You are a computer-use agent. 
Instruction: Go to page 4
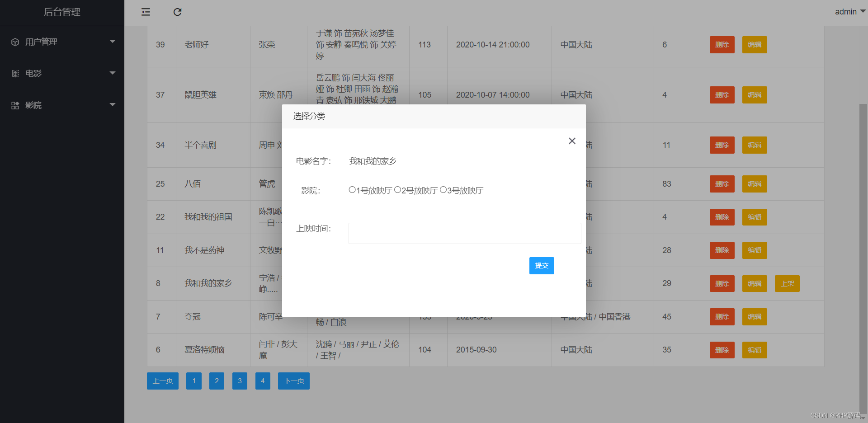point(263,381)
